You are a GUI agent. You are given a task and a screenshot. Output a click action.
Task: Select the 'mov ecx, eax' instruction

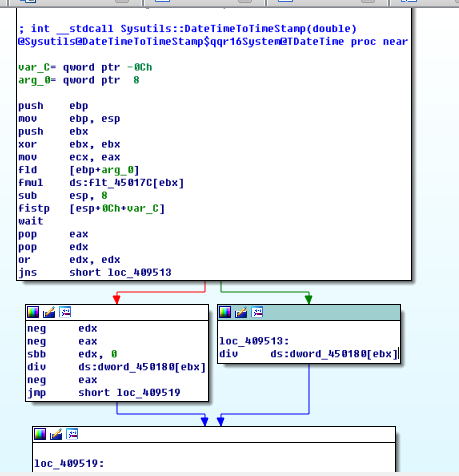pyautogui.click(x=69, y=157)
